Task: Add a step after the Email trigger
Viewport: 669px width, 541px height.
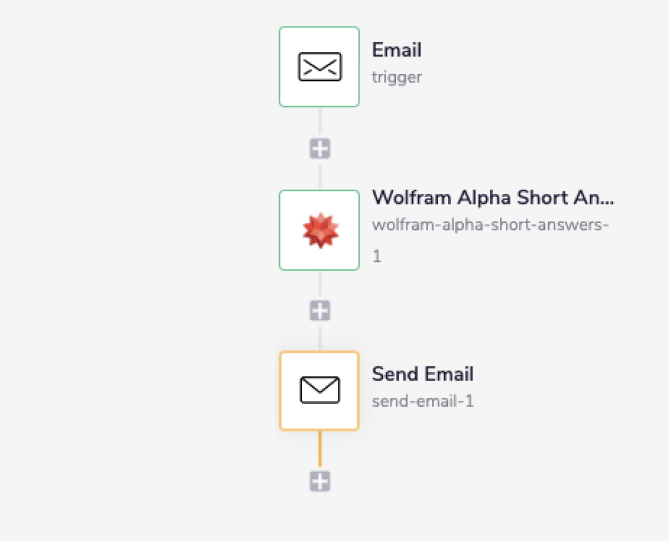Action: tap(320, 149)
